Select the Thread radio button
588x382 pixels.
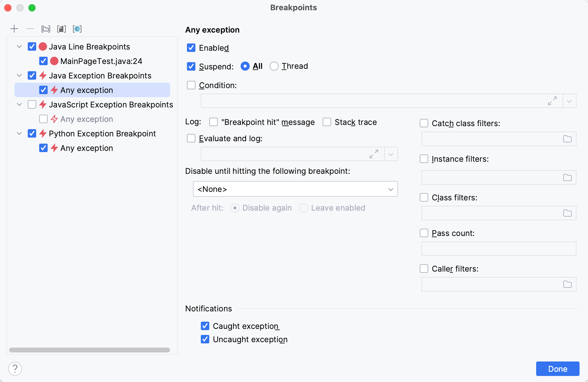(x=273, y=65)
